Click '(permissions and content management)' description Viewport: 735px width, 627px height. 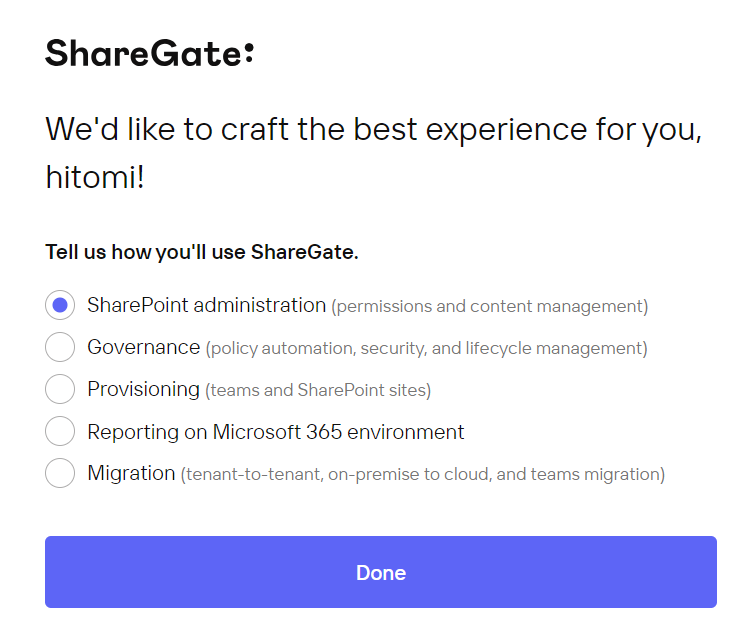point(490,306)
